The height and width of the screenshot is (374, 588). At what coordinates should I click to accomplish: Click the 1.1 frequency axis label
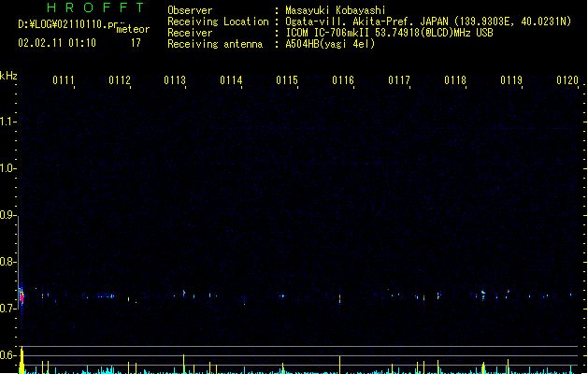pyautogui.click(x=7, y=122)
